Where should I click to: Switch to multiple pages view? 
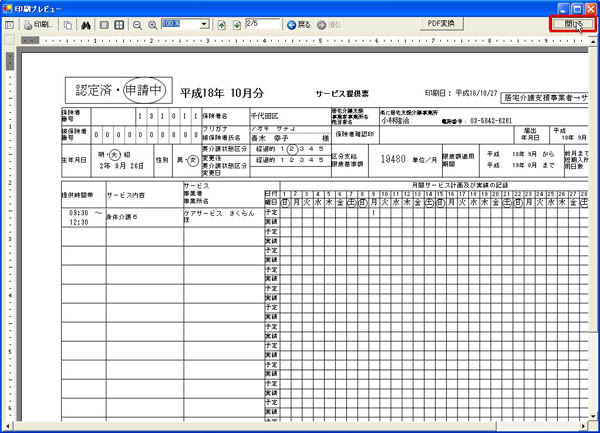pyautogui.click(x=119, y=25)
